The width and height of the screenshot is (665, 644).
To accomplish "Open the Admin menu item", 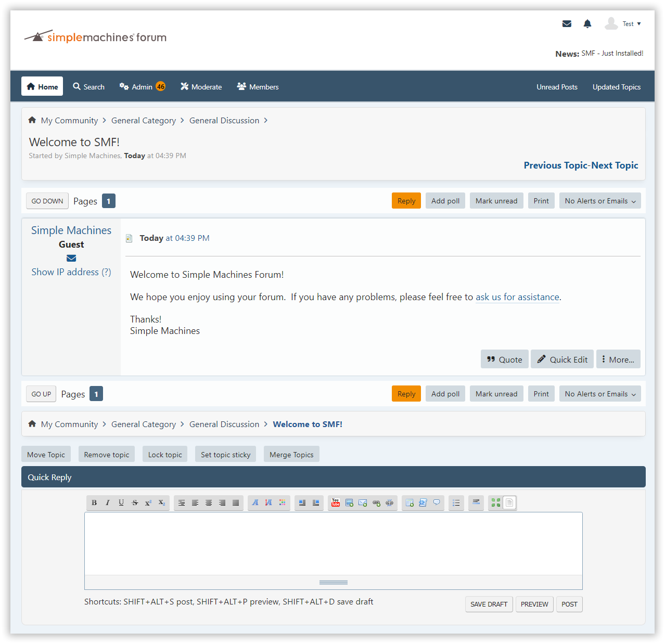I will coord(142,87).
